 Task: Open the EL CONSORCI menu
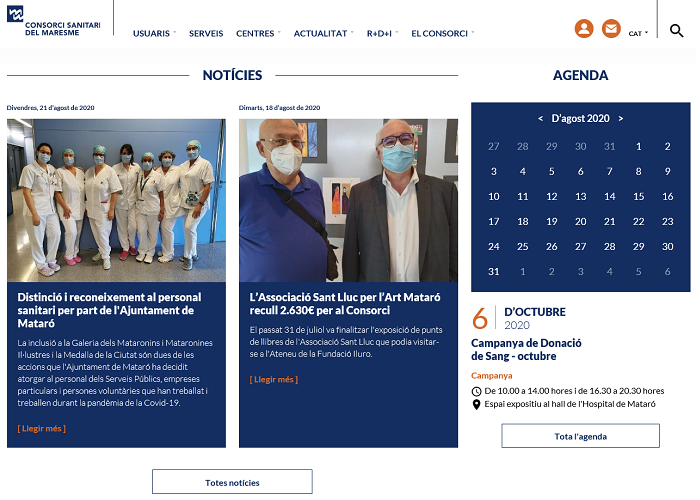(x=441, y=33)
